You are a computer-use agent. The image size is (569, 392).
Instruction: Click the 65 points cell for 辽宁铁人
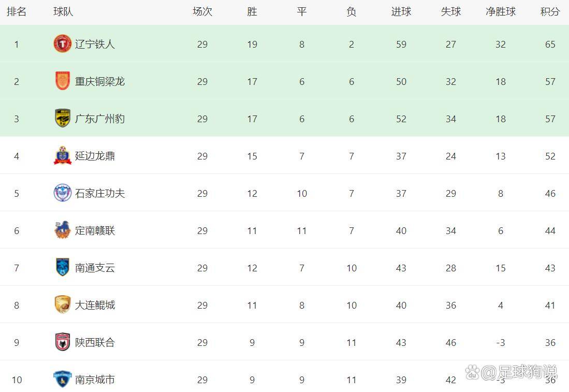[x=550, y=44]
